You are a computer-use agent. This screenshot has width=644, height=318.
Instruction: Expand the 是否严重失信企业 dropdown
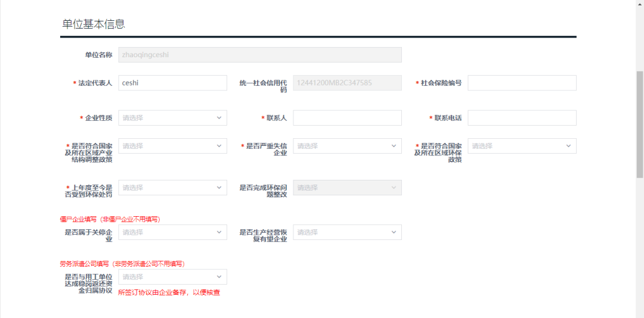(347, 146)
